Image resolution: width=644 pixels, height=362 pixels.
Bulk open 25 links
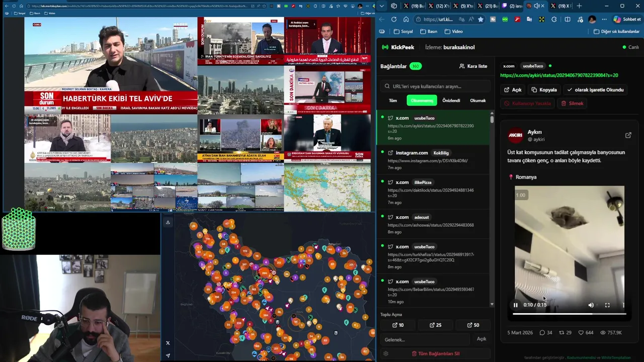coord(435,325)
